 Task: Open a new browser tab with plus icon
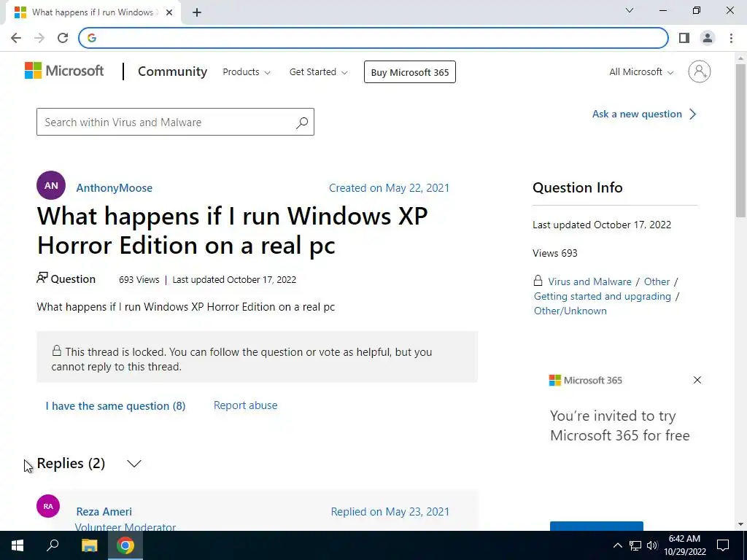point(197,13)
